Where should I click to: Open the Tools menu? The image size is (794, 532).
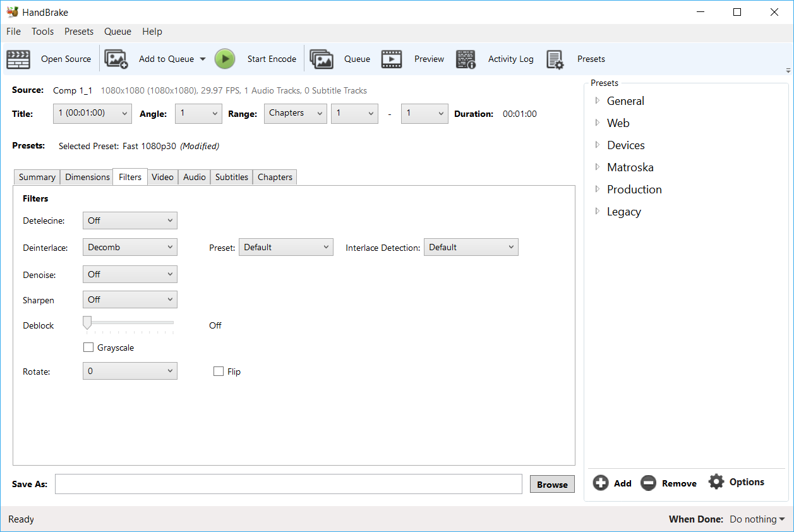coord(42,32)
